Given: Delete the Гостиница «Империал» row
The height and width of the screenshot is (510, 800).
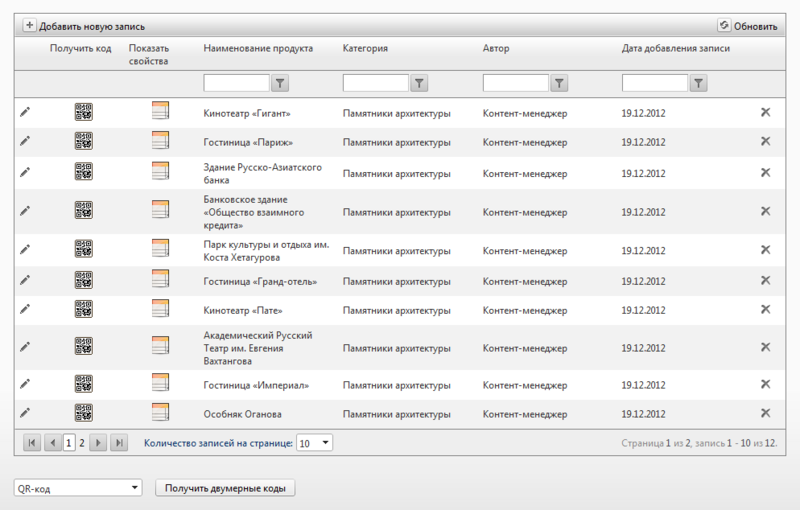Looking at the screenshot, I should 765,384.
